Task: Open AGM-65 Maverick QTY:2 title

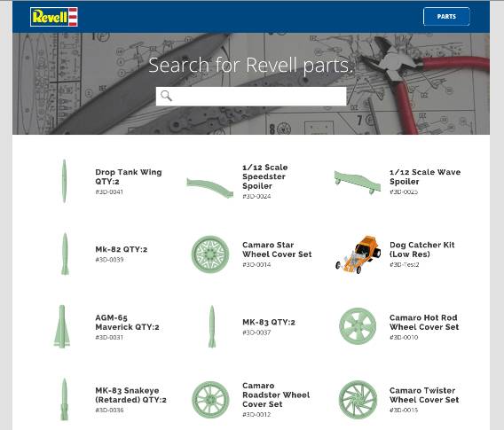Action: click(127, 322)
